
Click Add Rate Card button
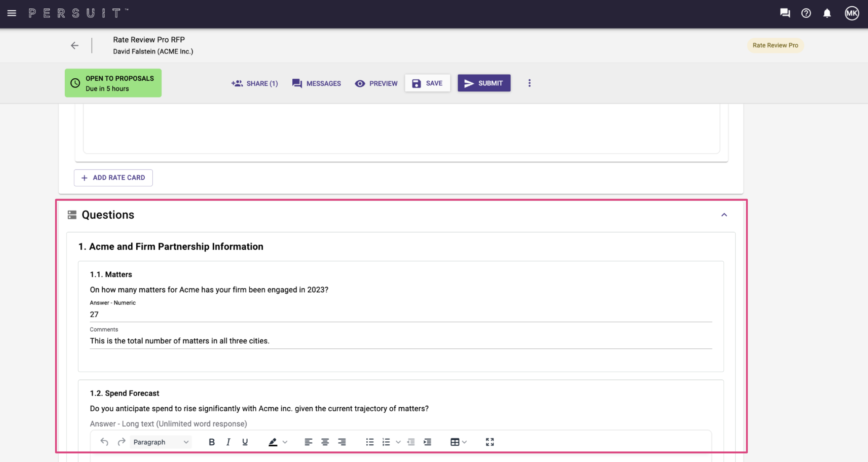(113, 178)
